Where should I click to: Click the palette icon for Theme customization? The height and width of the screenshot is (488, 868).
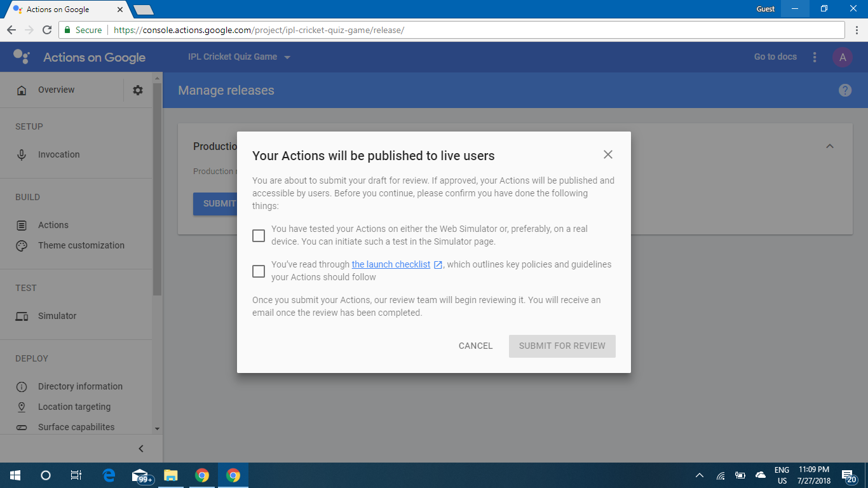(x=22, y=246)
